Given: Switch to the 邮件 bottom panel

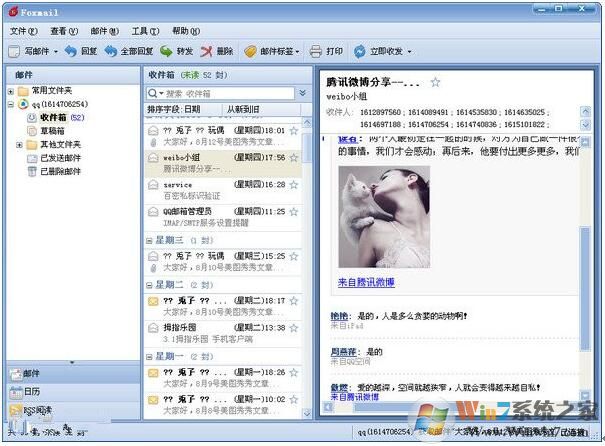Looking at the screenshot, I should click(x=73, y=373).
